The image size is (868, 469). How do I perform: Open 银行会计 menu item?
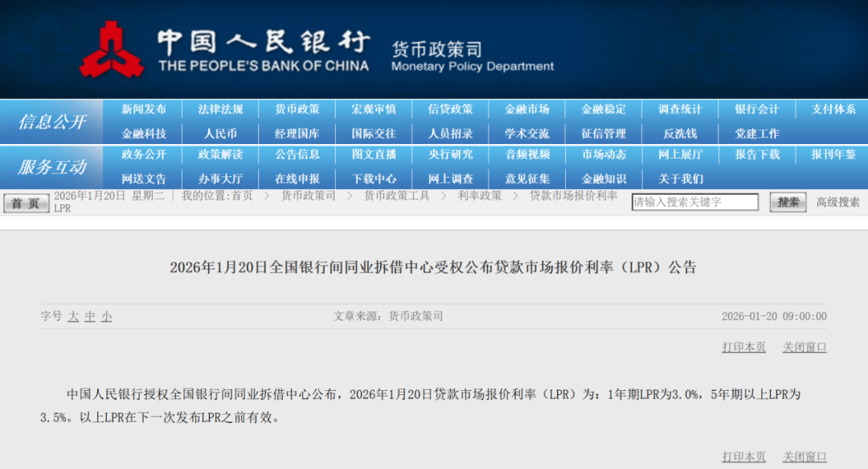tap(757, 109)
